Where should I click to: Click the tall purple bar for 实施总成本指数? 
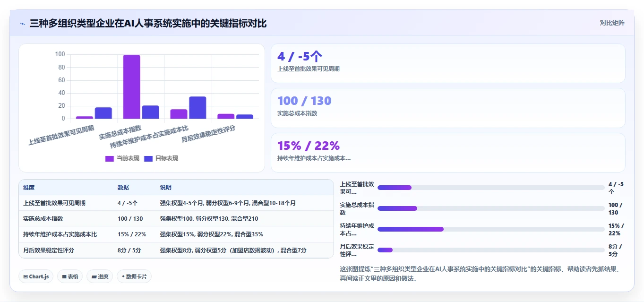[132, 87]
